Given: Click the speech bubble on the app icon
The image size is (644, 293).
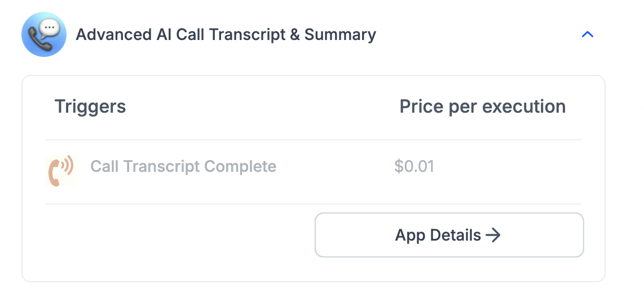Looking at the screenshot, I should 52,28.
